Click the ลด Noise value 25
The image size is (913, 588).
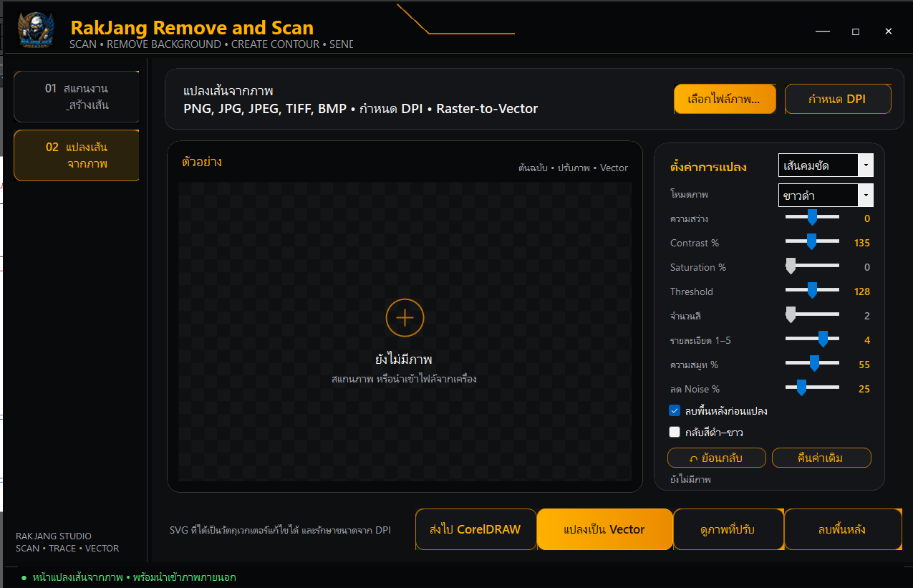click(864, 389)
